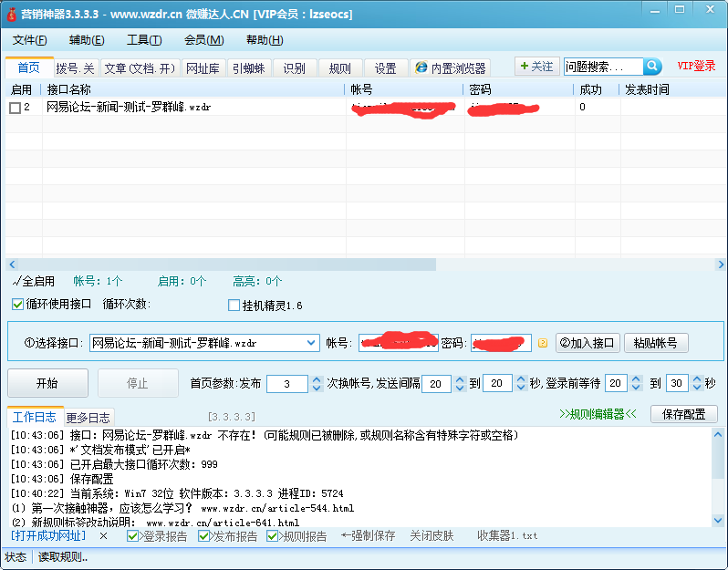Enable checkbox for row 2 网易论坛 interface

(x=15, y=108)
